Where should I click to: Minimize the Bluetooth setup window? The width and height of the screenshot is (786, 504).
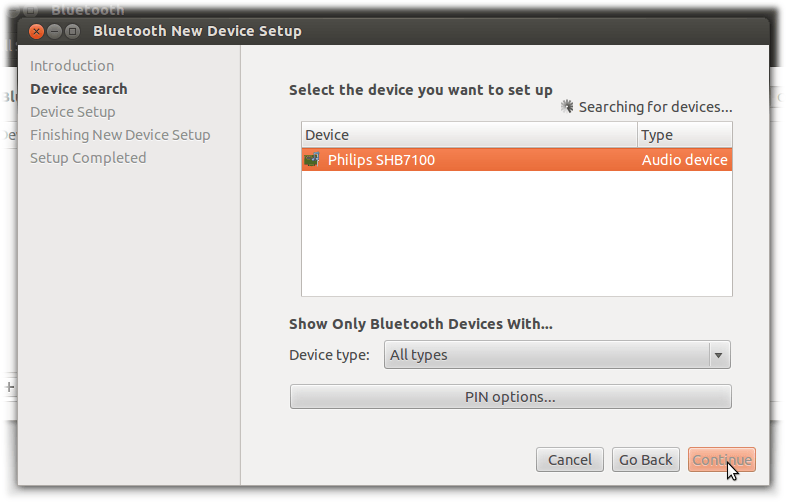[x=54, y=31]
